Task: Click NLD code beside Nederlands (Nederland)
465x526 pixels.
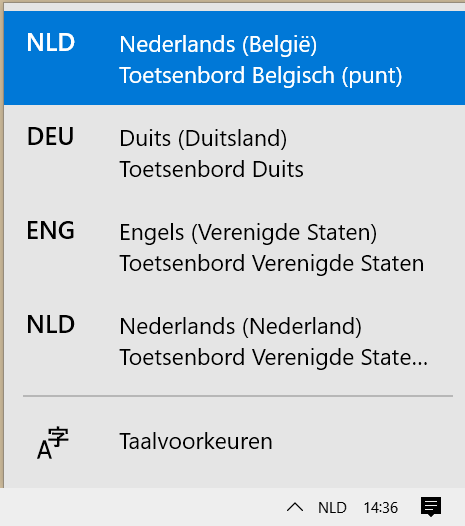Action: 51,324
